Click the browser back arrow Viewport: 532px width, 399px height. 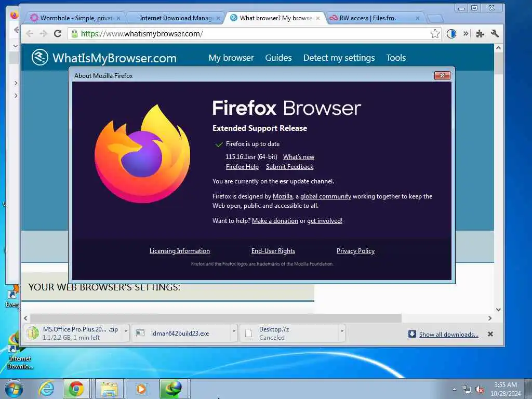click(30, 33)
